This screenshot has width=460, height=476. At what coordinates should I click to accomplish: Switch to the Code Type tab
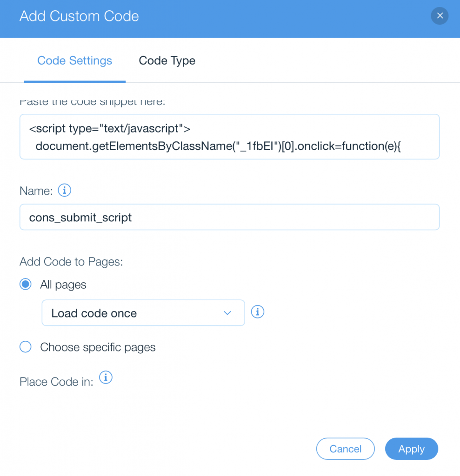167,60
